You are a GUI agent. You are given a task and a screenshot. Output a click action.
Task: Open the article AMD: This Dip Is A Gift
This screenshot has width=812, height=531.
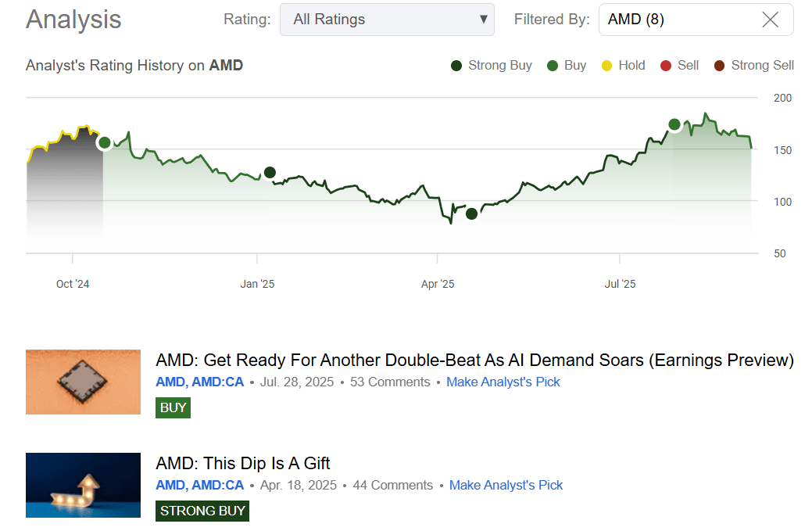tap(243, 464)
